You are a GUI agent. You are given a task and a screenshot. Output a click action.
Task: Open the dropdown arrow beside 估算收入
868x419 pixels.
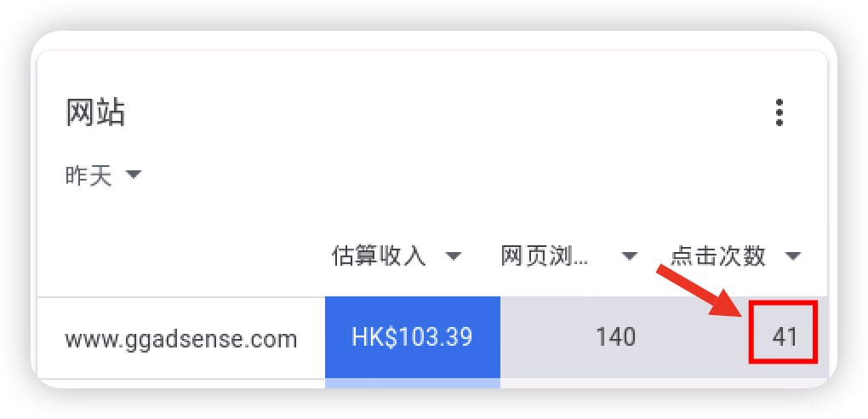pyautogui.click(x=454, y=256)
